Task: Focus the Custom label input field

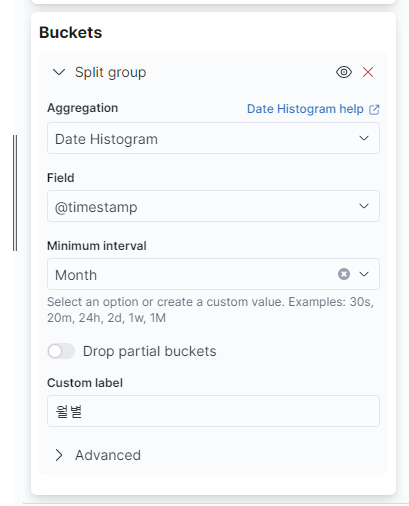Action: 213,411
